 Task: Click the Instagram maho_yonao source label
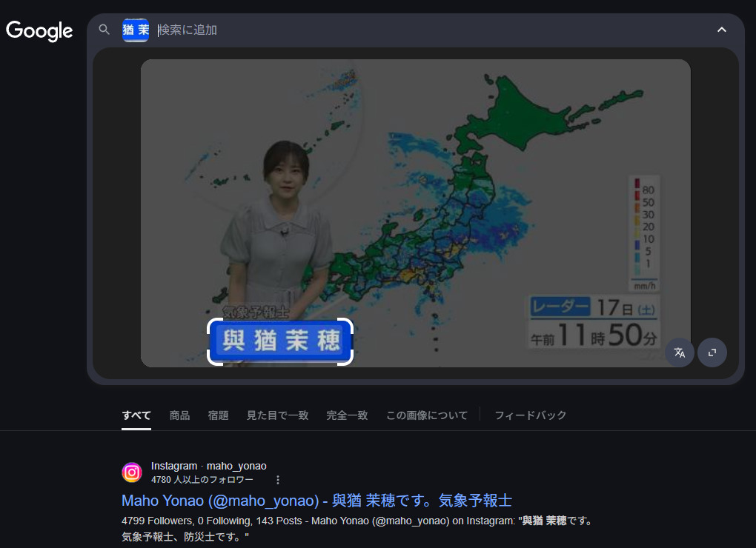tap(209, 466)
